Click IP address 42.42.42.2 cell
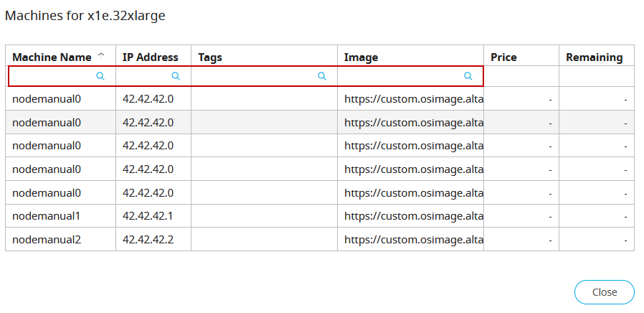 click(148, 239)
